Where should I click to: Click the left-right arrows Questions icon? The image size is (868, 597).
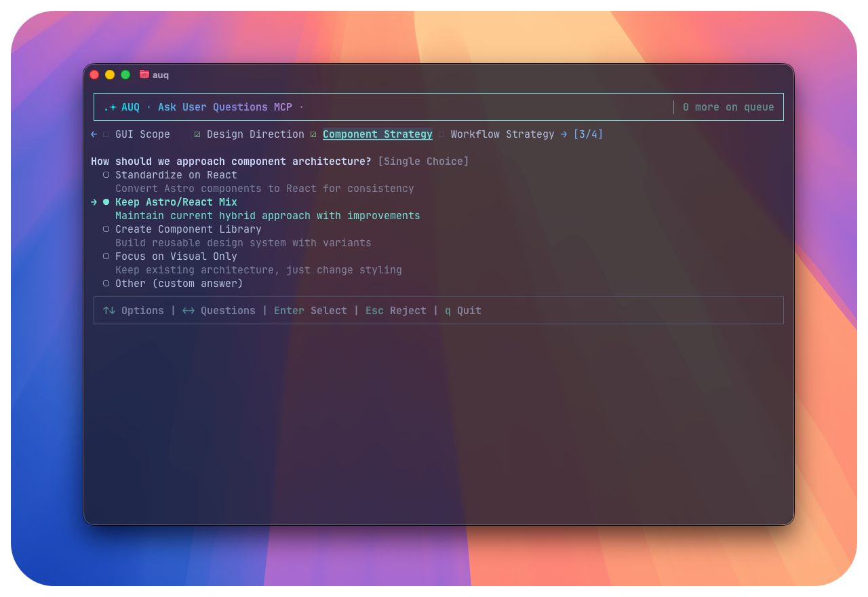pos(188,310)
